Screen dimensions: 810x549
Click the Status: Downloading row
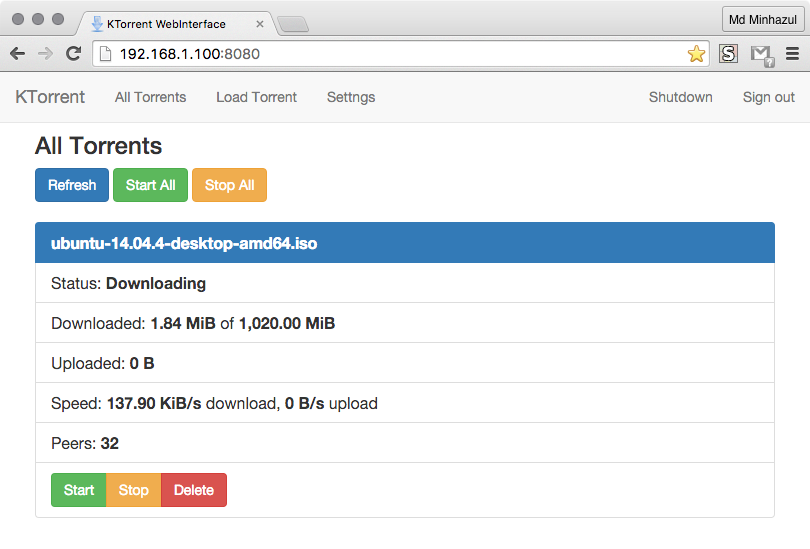[x=405, y=283]
